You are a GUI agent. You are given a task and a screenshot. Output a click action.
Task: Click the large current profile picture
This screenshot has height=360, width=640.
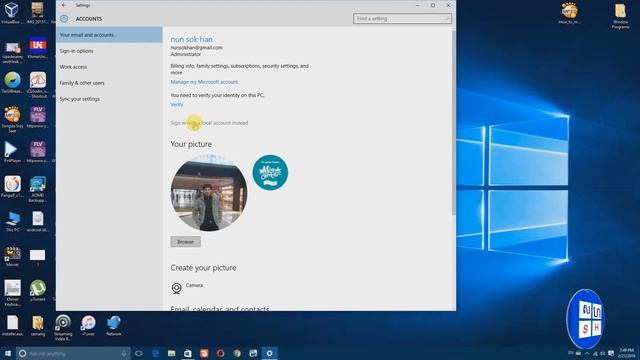(x=209, y=193)
